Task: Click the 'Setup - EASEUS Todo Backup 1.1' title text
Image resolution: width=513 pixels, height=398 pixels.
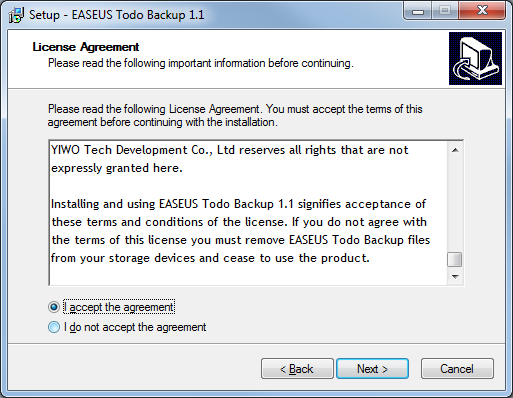Action: (x=117, y=15)
